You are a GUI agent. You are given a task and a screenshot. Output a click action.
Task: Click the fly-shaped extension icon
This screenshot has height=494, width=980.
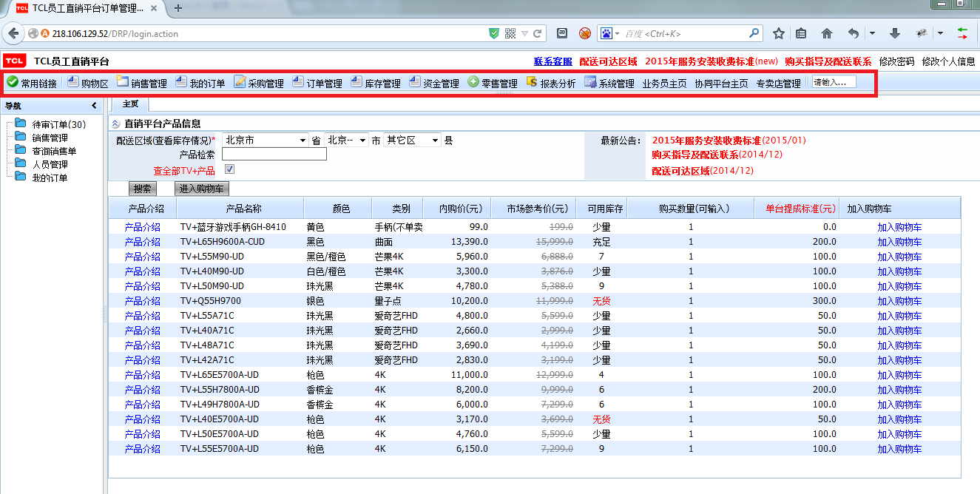click(922, 33)
